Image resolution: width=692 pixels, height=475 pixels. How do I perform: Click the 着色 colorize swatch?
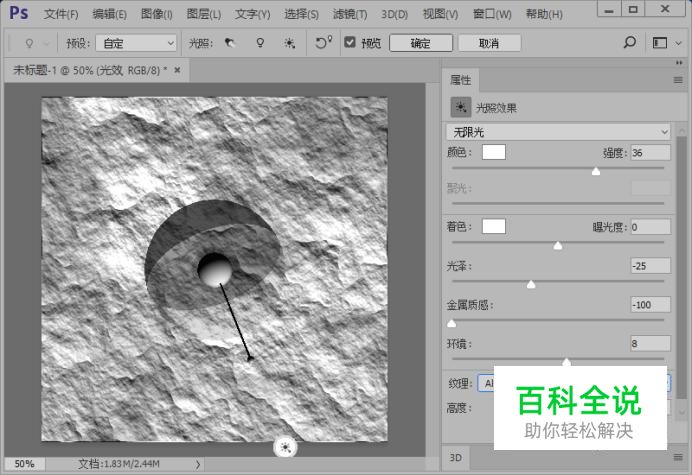[x=494, y=226]
